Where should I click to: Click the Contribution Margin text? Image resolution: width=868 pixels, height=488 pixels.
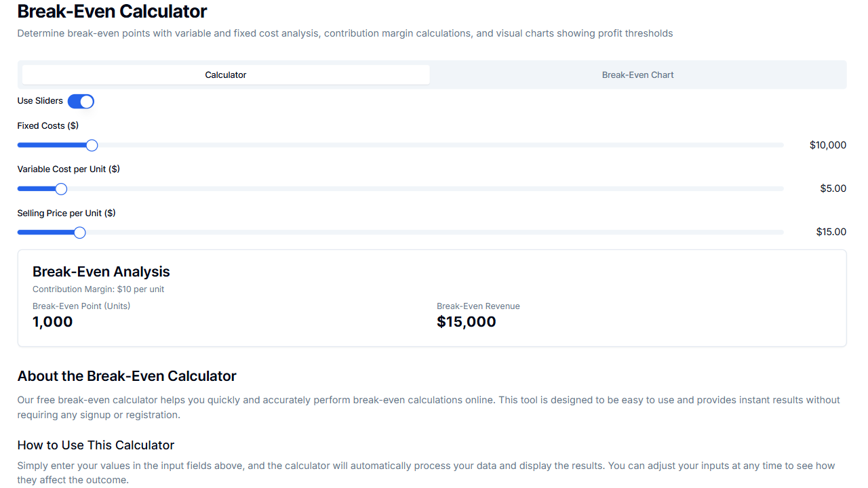click(x=98, y=289)
